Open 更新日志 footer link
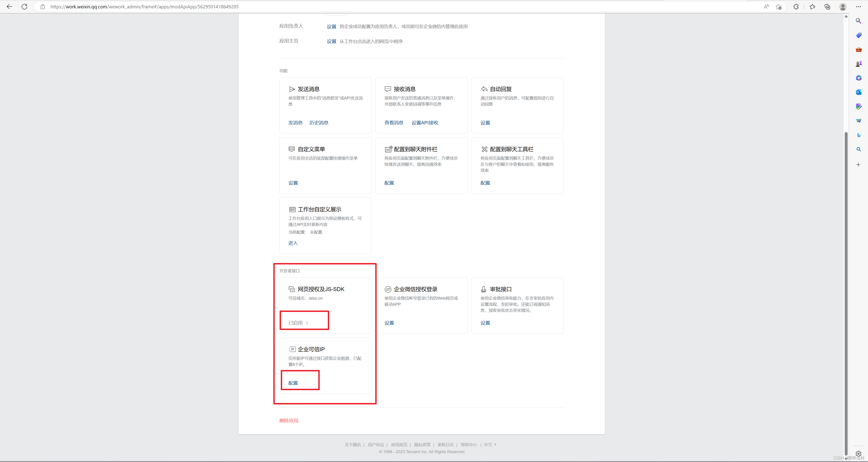 pos(446,445)
